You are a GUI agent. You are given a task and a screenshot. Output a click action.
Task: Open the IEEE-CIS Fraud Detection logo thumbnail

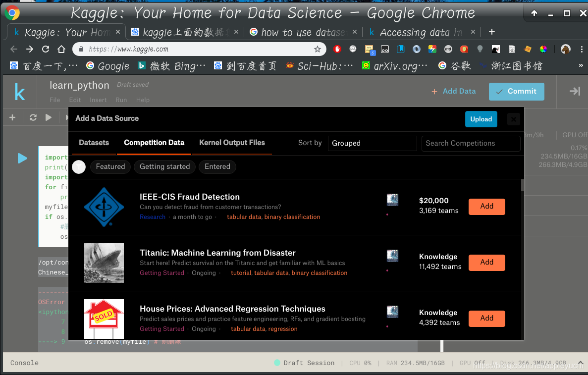click(x=104, y=207)
